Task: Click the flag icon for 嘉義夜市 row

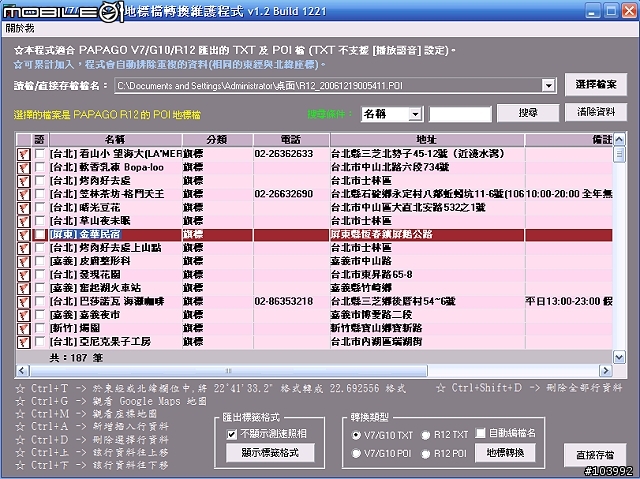Action: coord(24,315)
